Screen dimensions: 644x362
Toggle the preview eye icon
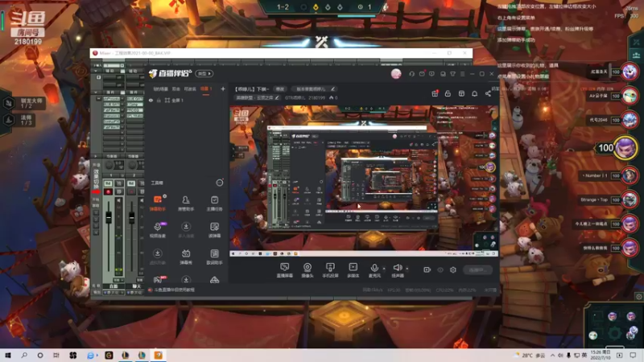click(x=440, y=269)
